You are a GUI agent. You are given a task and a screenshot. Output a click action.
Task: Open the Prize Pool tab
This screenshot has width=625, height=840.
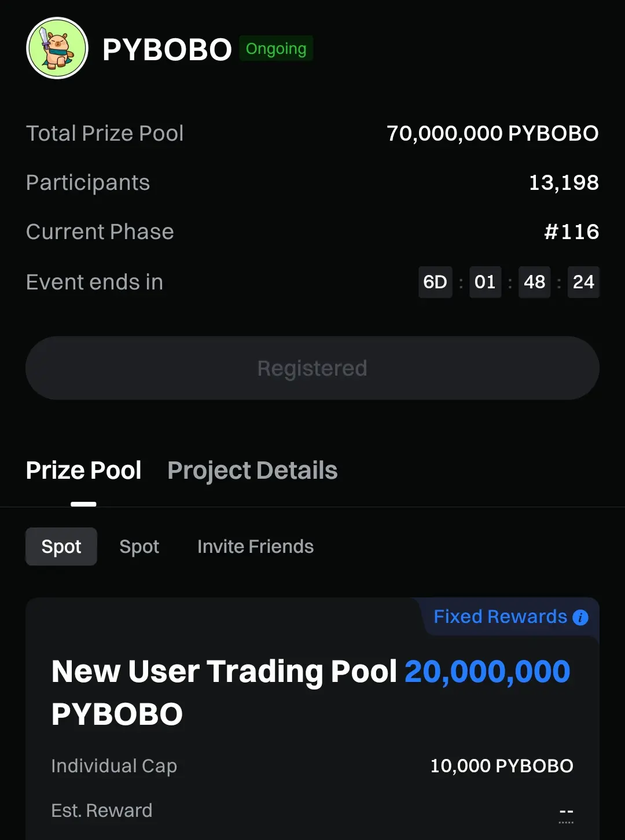pyautogui.click(x=84, y=471)
